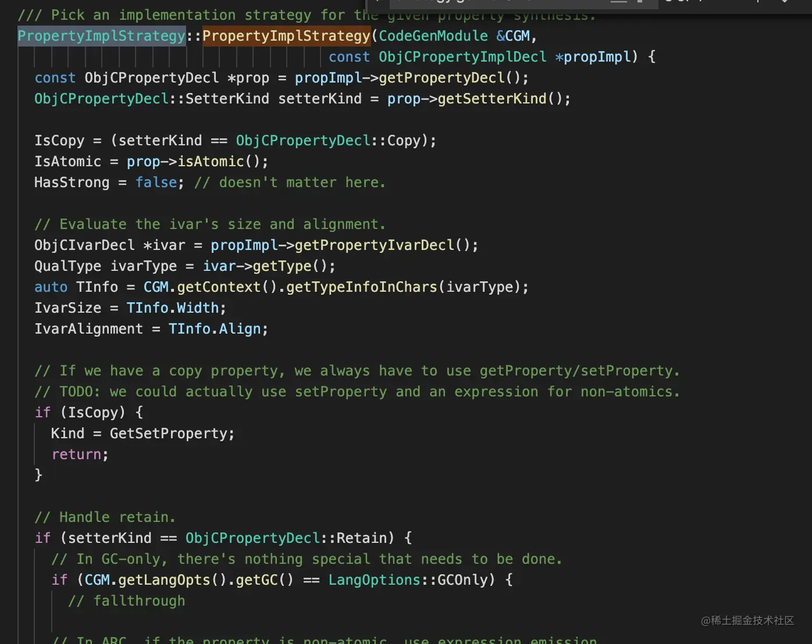Viewport: 812px width, 644px height.
Task: Click ObjCPropertyDecl::Copy in the IsCopy comparison
Action: pyautogui.click(x=328, y=141)
